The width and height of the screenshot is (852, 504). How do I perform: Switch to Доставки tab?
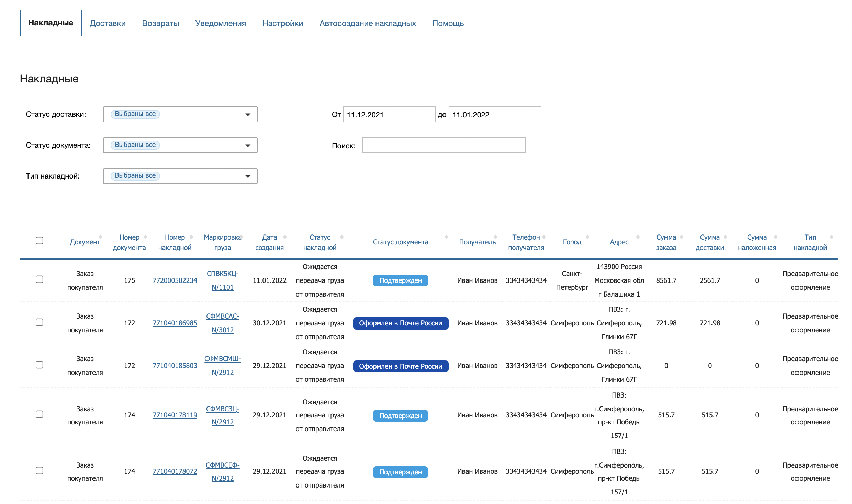pos(108,23)
